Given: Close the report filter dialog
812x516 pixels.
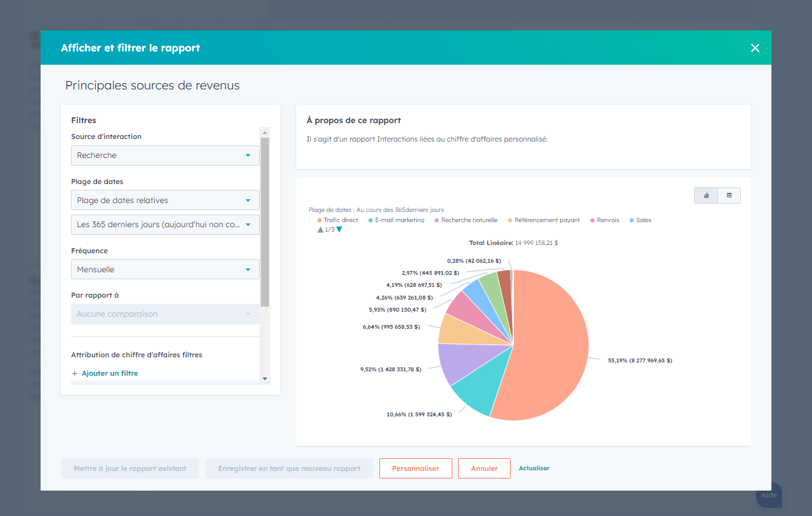Looking at the screenshot, I should (x=755, y=48).
